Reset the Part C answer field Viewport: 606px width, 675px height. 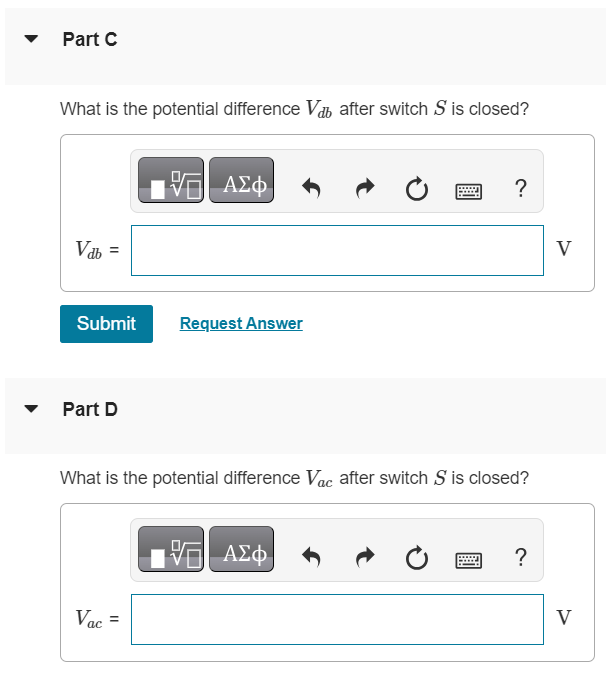417,189
